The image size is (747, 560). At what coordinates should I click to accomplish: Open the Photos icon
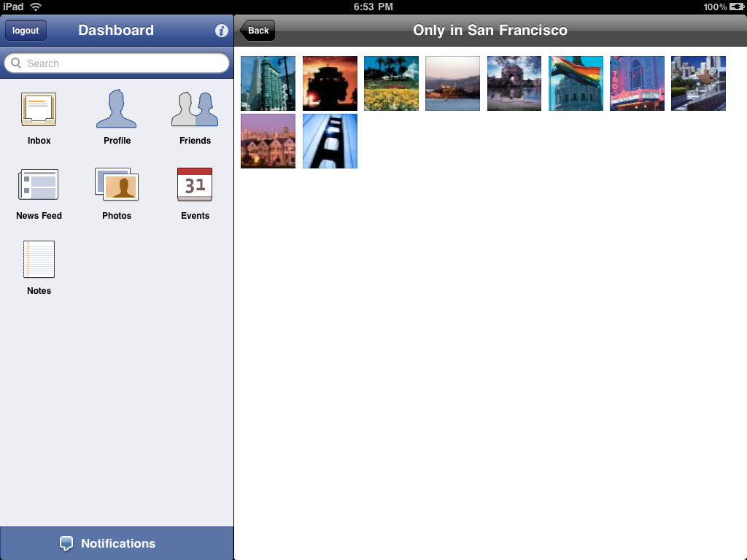coord(117,184)
